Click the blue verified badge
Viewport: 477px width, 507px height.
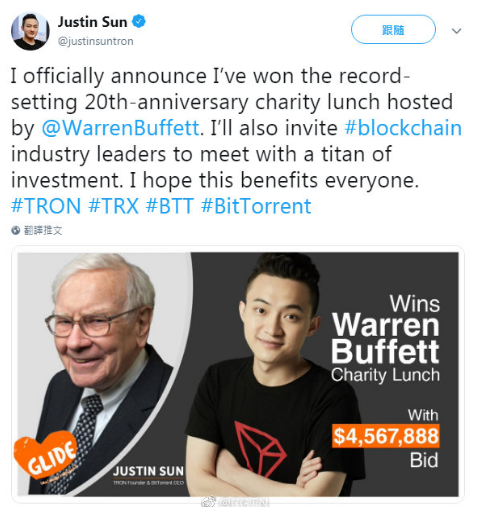pyautogui.click(x=139, y=22)
